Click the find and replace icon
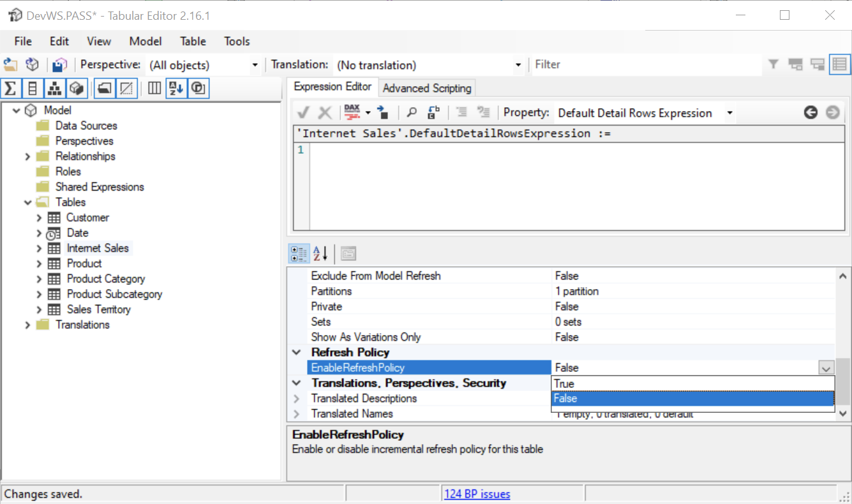 [433, 113]
